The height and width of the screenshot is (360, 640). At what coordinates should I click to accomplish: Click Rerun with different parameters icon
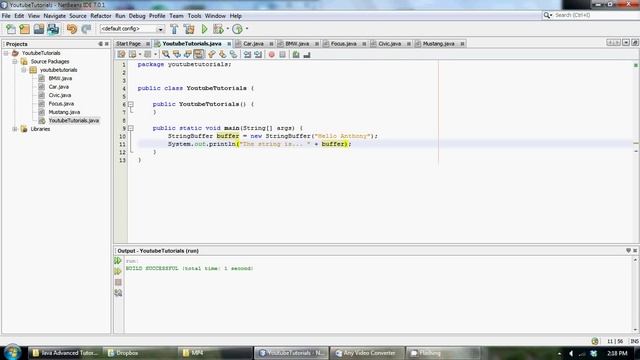coord(118,271)
